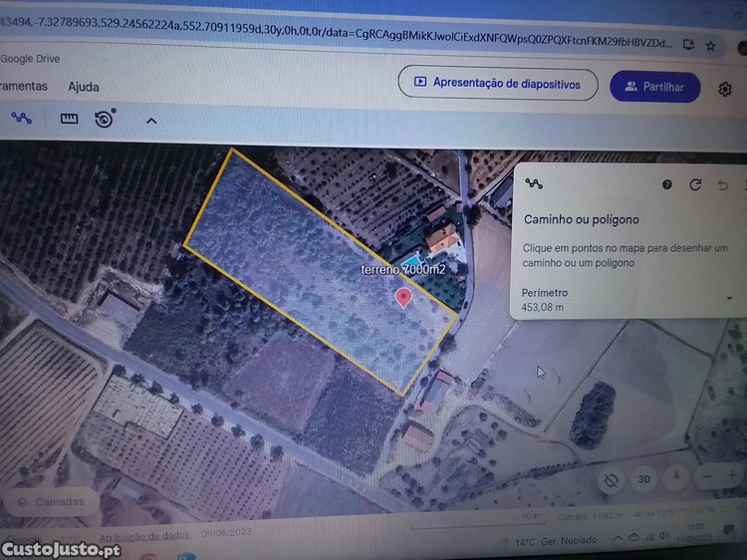Bookmark this page with the star icon

click(711, 45)
